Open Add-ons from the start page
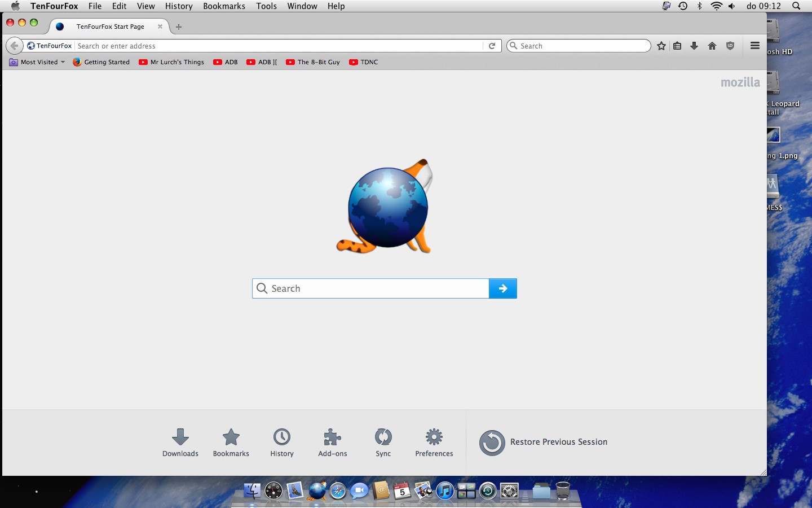This screenshot has height=508, width=812. (332, 442)
